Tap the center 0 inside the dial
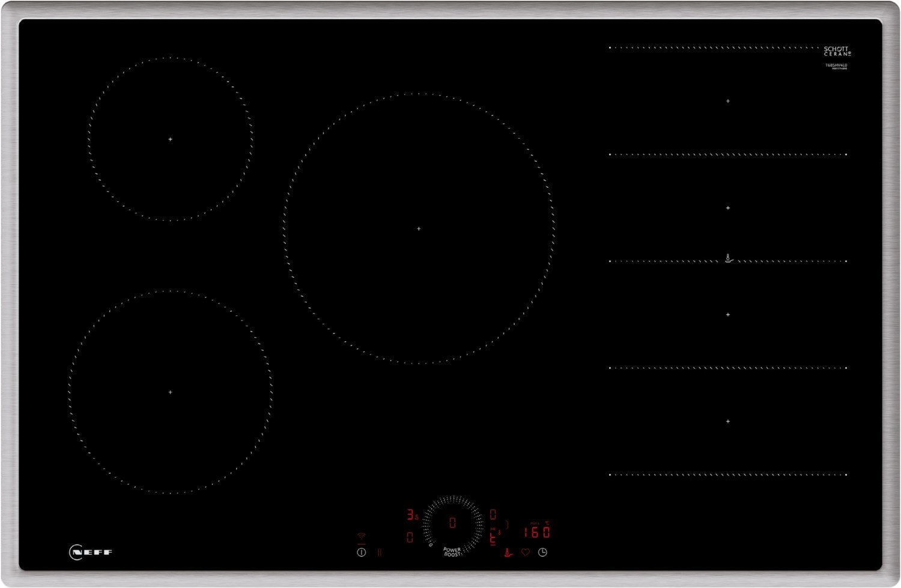This screenshot has width=901, height=588. 452,523
